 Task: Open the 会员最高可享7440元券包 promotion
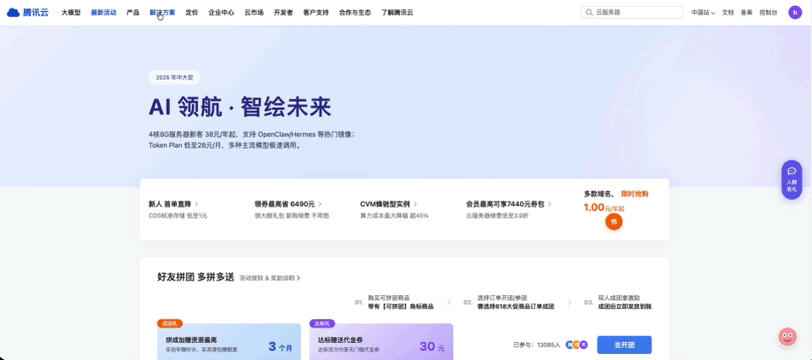(505, 204)
